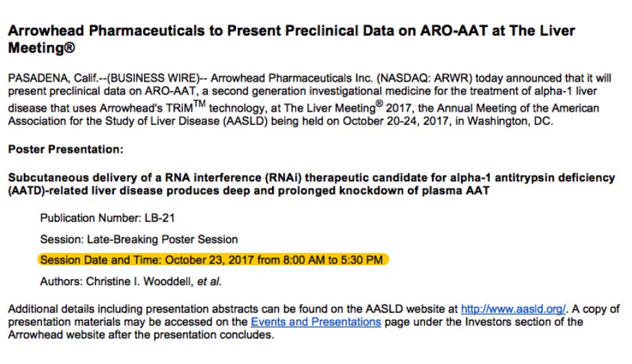Click the bold poster title Subcutaneous delivery

click(x=312, y=184)
